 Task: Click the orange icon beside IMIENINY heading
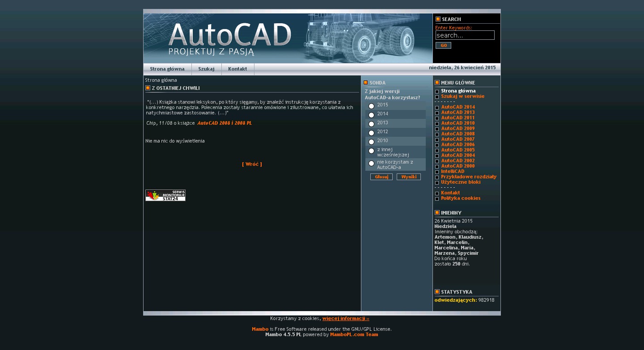point(437,213)
